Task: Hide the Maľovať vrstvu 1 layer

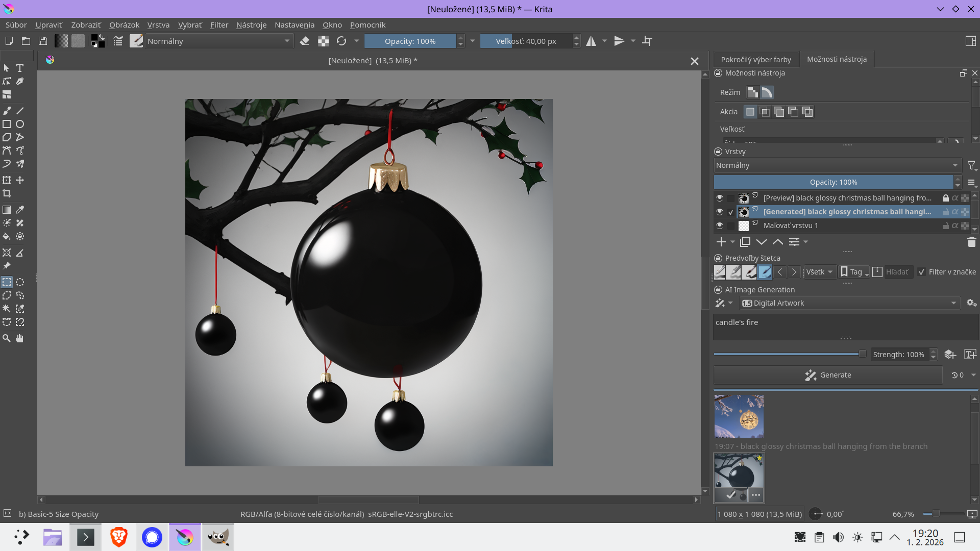Action: 720,226
